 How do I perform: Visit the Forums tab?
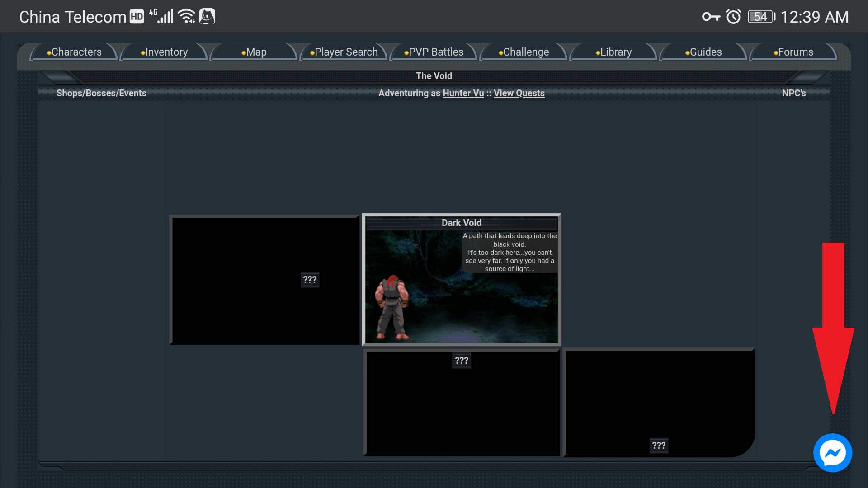(x=794, y=52)
